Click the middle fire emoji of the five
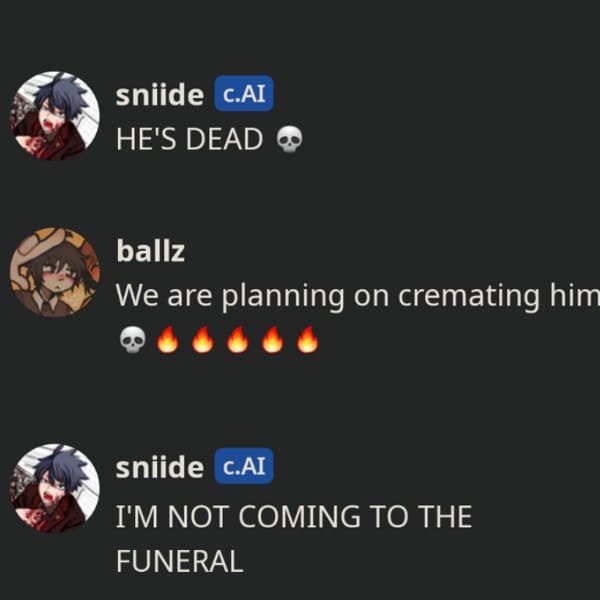The width and height of the screenshot is (600, 600). pyautogui.click(x=238, y=339)
